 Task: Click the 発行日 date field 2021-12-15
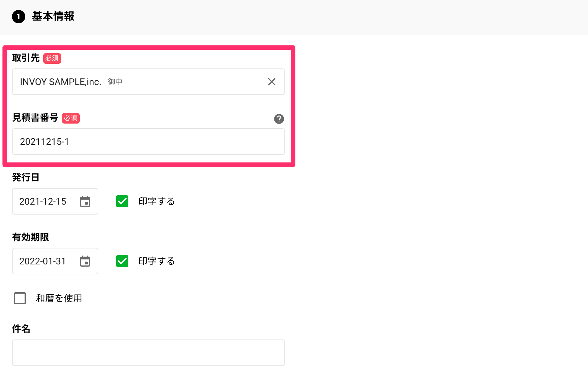click(55, 201)
